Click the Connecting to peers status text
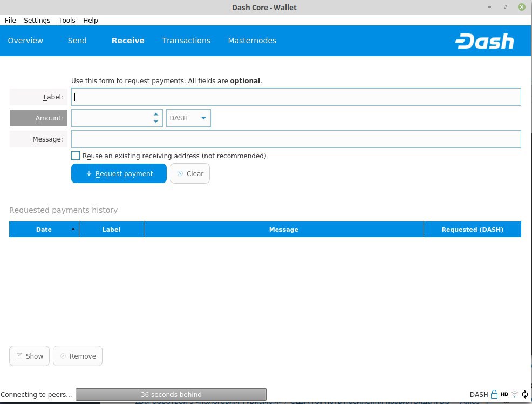Image resolution: width=532 pixels, height=404 pixels. [36, 394]
